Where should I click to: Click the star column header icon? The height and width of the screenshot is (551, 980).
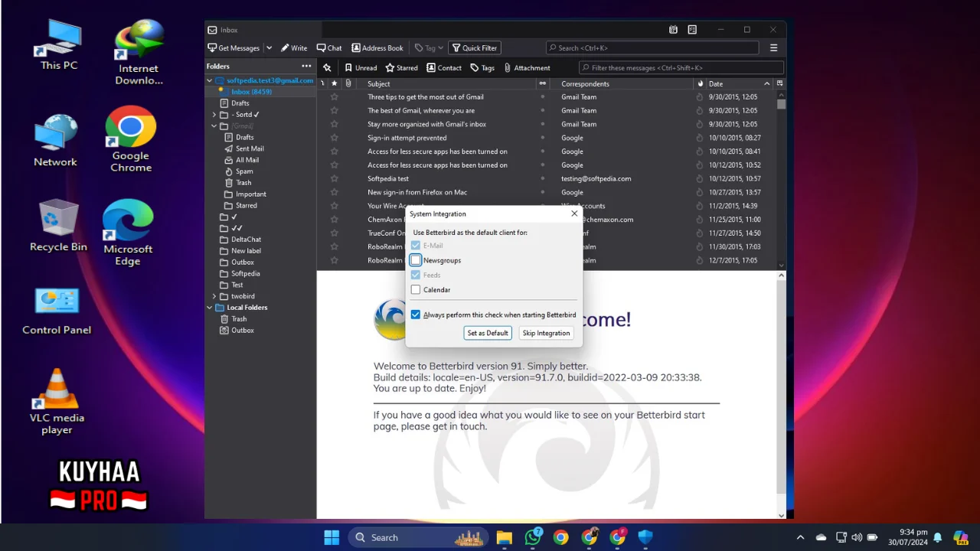[x=335, y=83]
